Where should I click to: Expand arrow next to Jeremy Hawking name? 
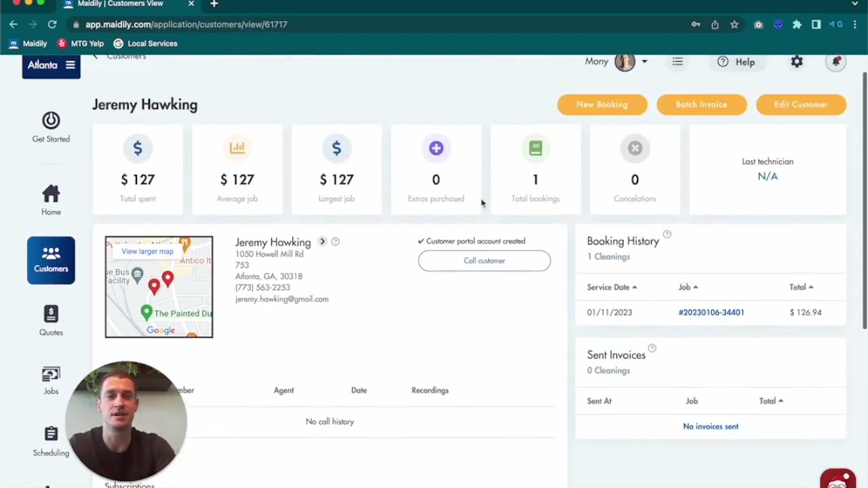[x=323, y=241]
